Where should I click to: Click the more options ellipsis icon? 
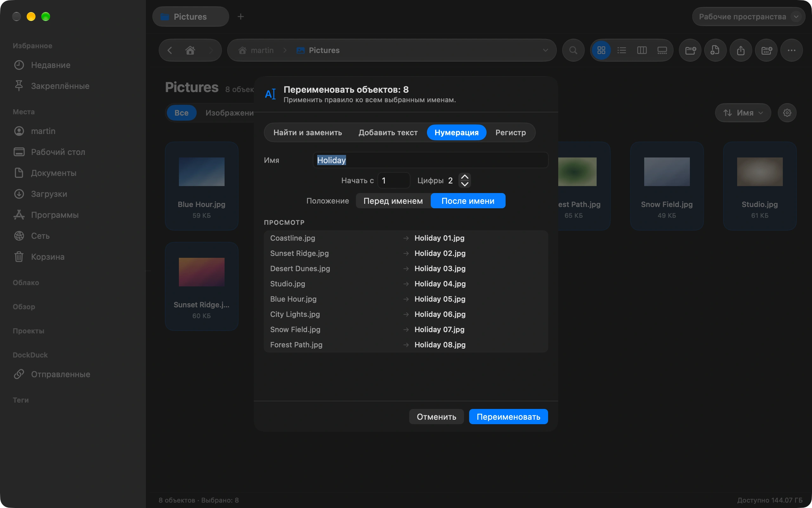point(791,50)
